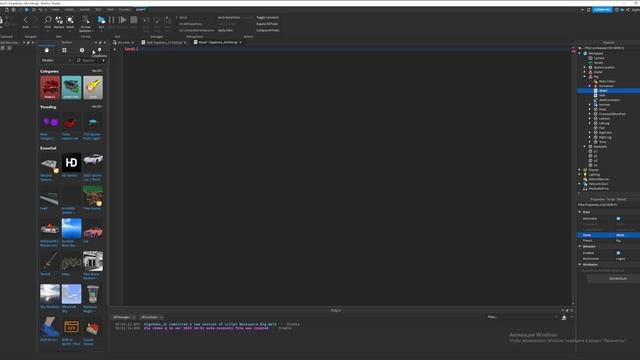640x360 pixels.
Task: Collapse the Rig node in Explorer
Action: (585, 77)
